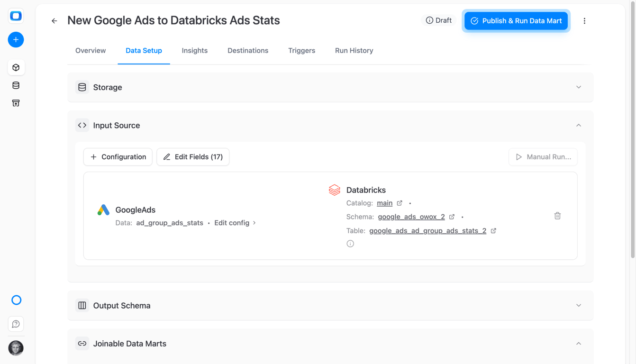Open the google_ads_owox_2 schema link
The width and height of the screenshot is (636, 364).
[411, 217]
